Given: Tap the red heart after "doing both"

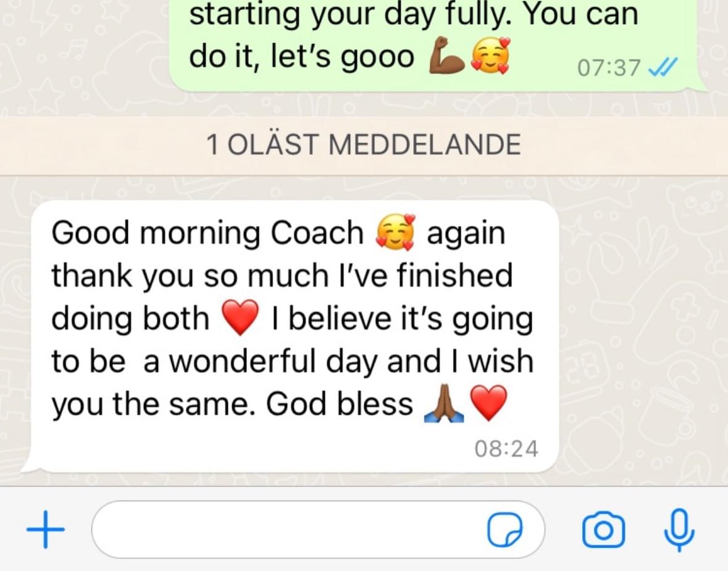Looking at the screenshot, I should 240,317.
